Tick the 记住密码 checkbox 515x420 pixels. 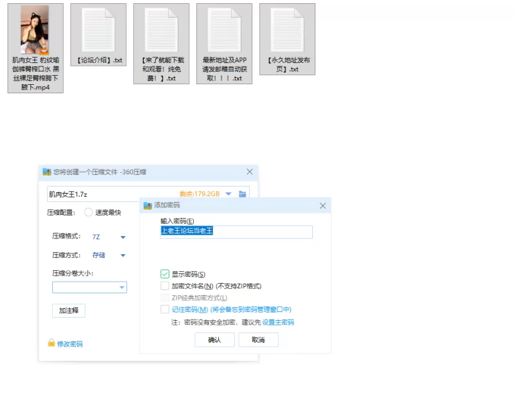165,309
